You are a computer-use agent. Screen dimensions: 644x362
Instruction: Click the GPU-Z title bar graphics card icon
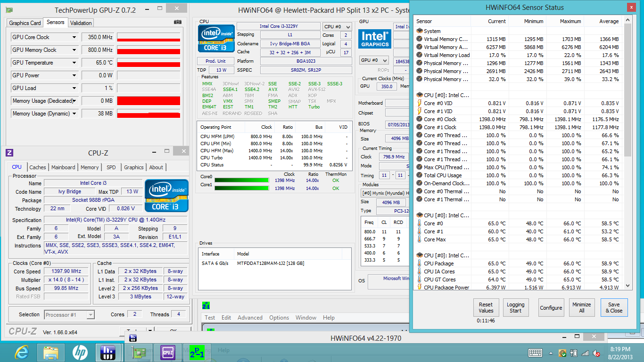point(9,9)
